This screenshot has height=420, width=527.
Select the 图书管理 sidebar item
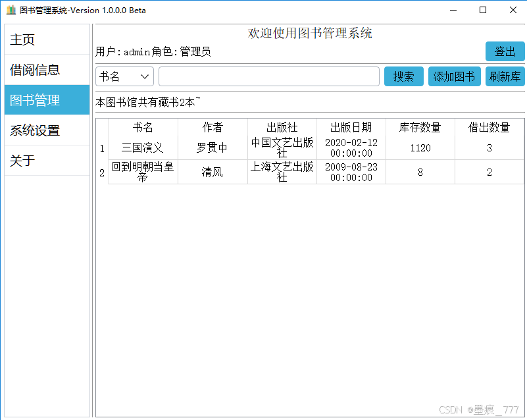(47, 100)
